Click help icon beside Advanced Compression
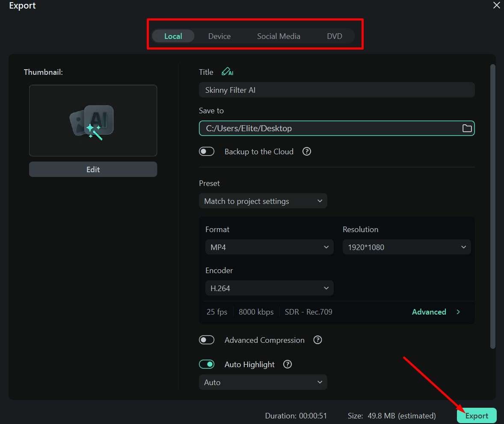The height and width of the screenshot is (424, 504). (317, 340)
